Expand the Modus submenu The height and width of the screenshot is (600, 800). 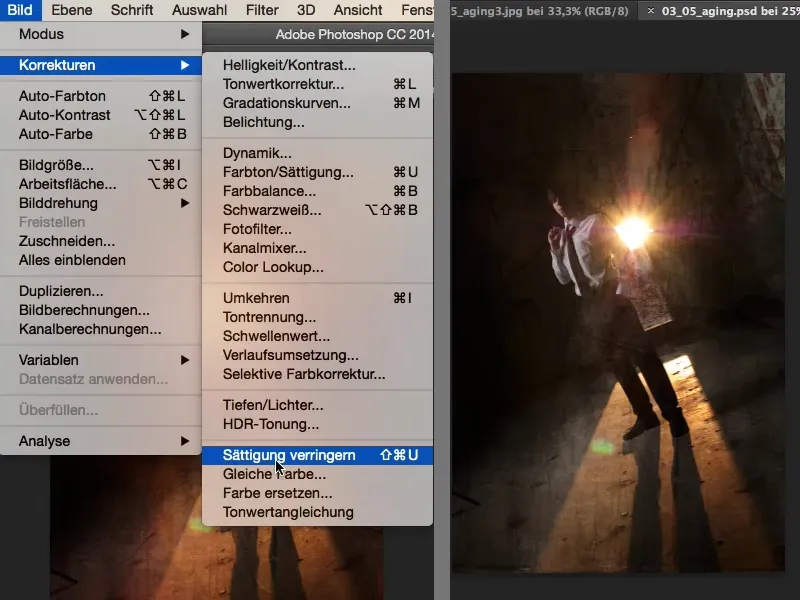coord(42,32)
